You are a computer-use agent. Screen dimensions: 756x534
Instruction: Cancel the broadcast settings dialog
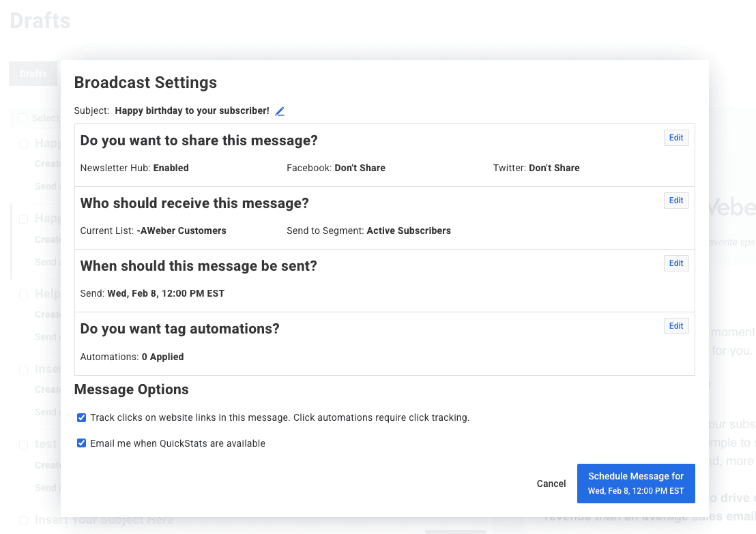coord(551,484)
